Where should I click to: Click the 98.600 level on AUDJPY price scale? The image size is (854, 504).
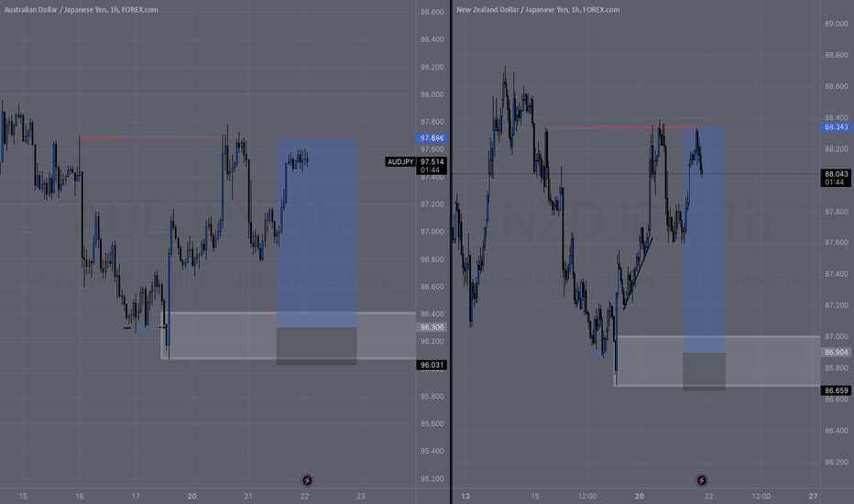tap(432, 12)
